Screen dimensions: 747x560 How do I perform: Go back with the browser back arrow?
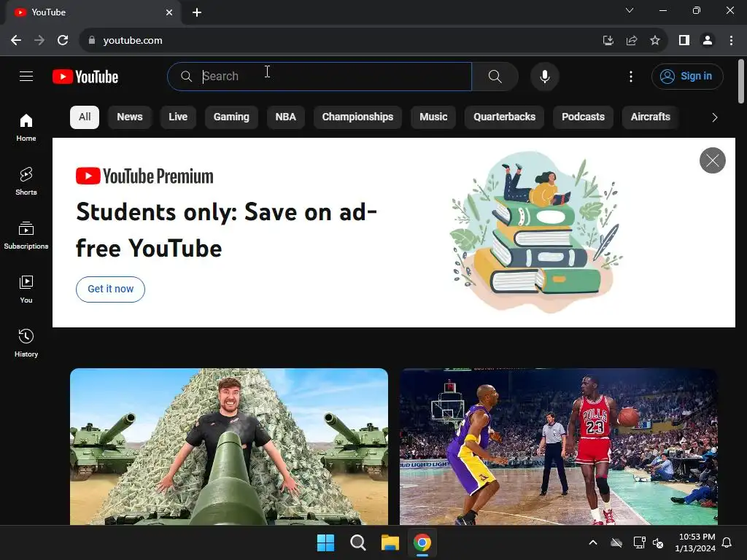[16, 40]
